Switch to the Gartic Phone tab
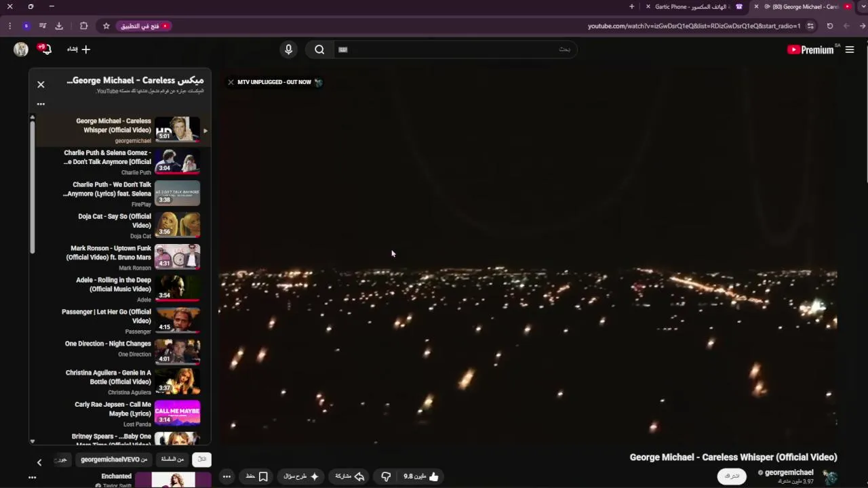The height and width of the screenshot is (488, 868). pyautogui.click(x=695, y=7)
